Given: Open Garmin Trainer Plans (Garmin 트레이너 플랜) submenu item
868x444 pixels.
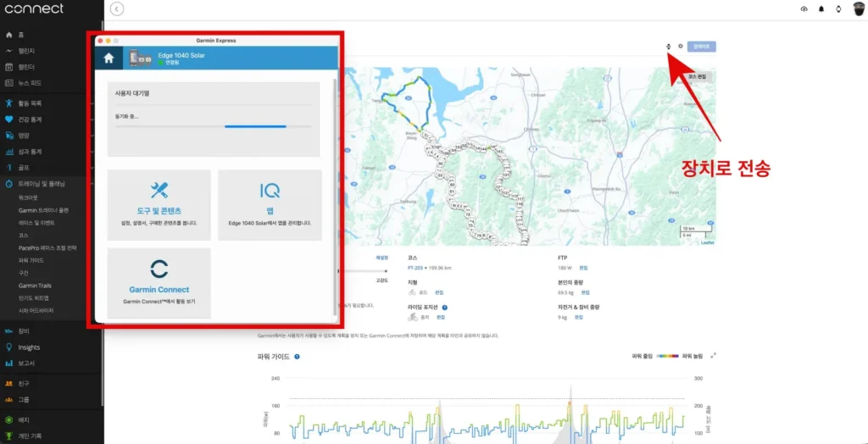Looking at the screenshot, I should pyautogui.click(x=44, y=210).
